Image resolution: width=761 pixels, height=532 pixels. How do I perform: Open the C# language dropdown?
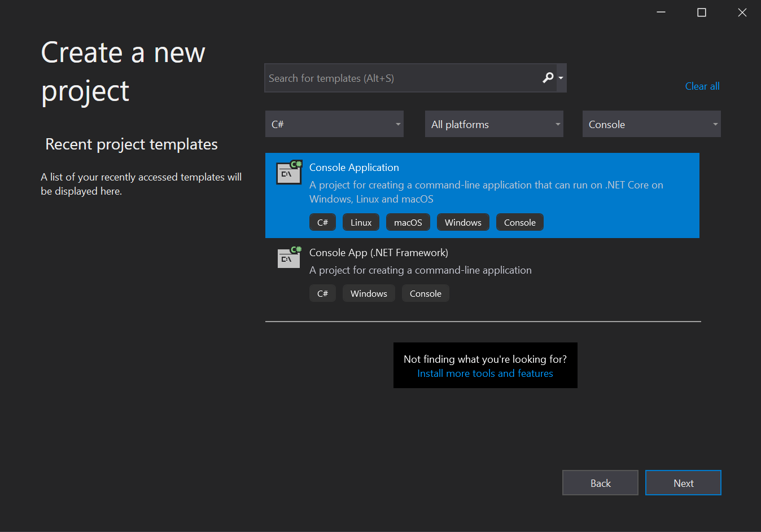[x=334, y=124]
